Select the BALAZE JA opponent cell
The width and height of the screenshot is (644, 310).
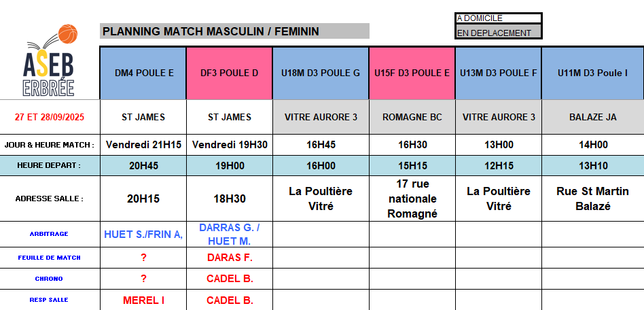tap(592, 117)
